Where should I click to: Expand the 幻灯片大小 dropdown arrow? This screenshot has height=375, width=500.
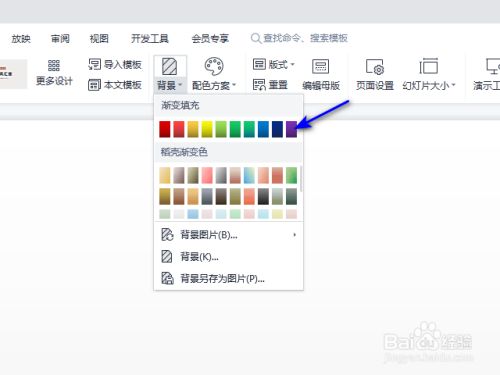tap(453, 85)
